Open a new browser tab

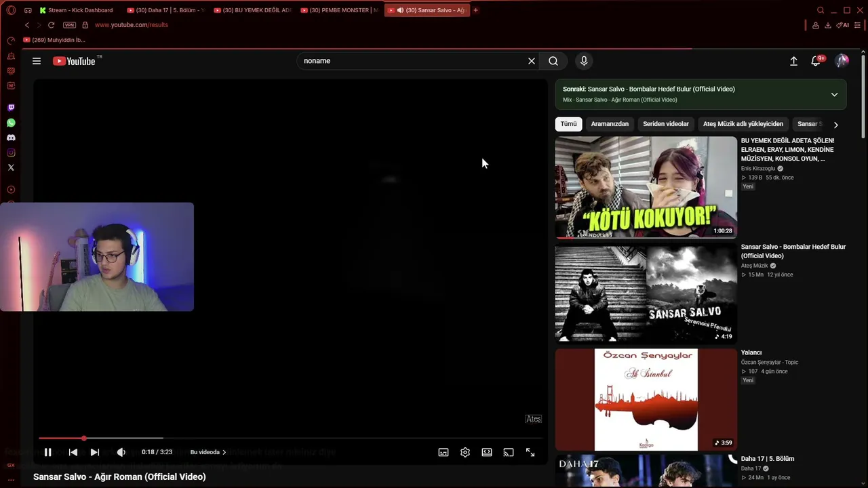(475, 10)
